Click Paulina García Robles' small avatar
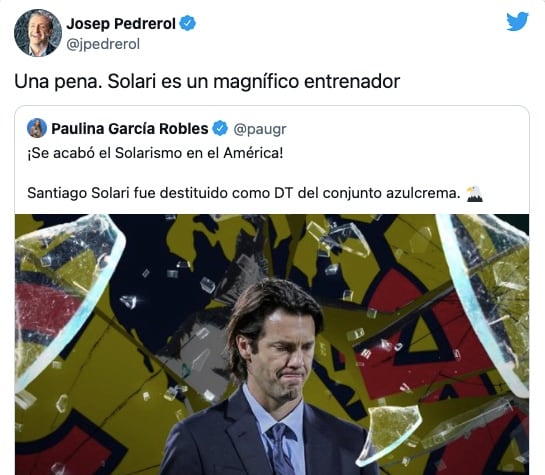The width and height of the screenshot is (545, 475). click(36, 128)
